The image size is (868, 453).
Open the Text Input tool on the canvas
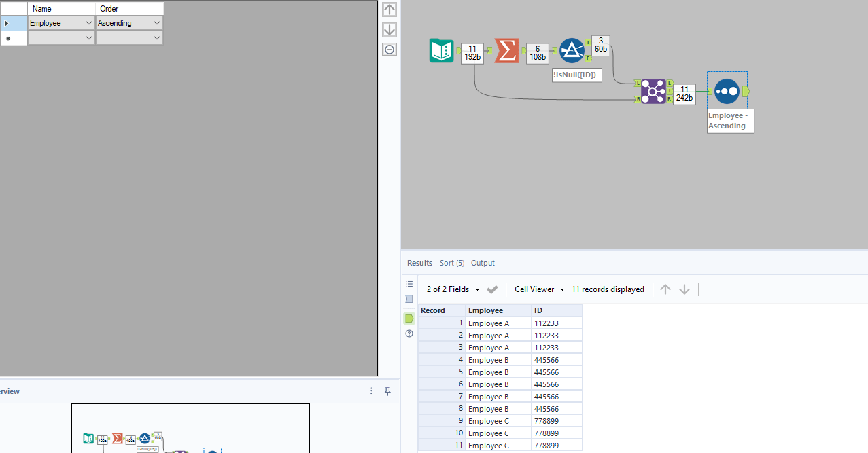coord(441,50)
